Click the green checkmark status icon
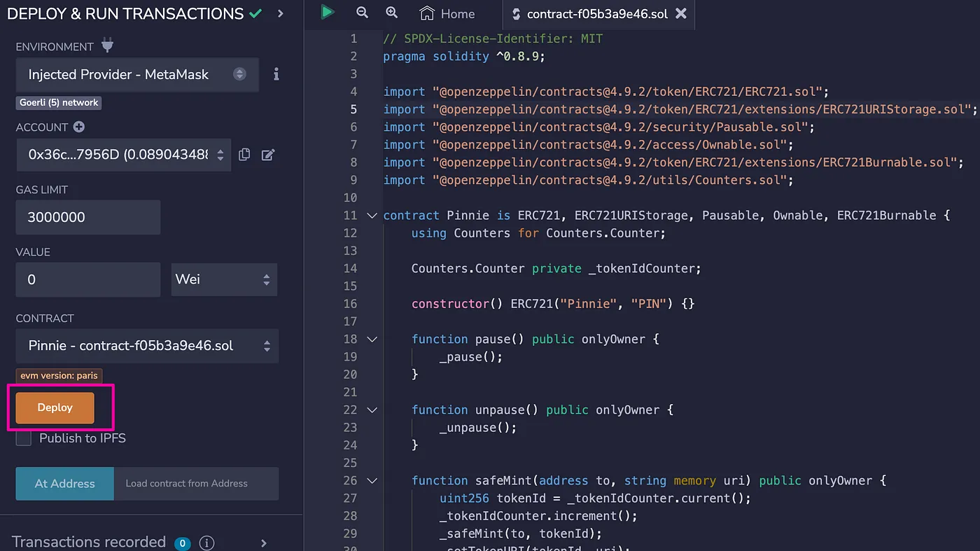 tap(255, 13)
